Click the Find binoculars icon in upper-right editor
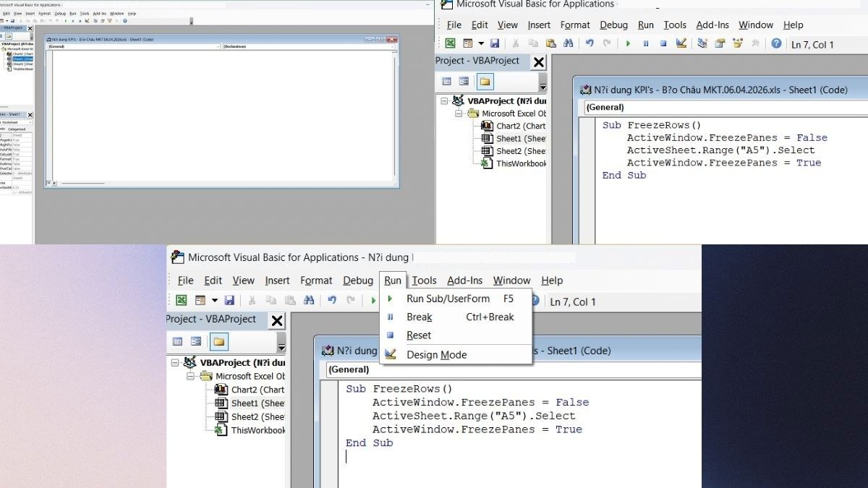Image resolution: width=868 pixels, height=488 pixels. pyautogui.click(x=569, y=43)
